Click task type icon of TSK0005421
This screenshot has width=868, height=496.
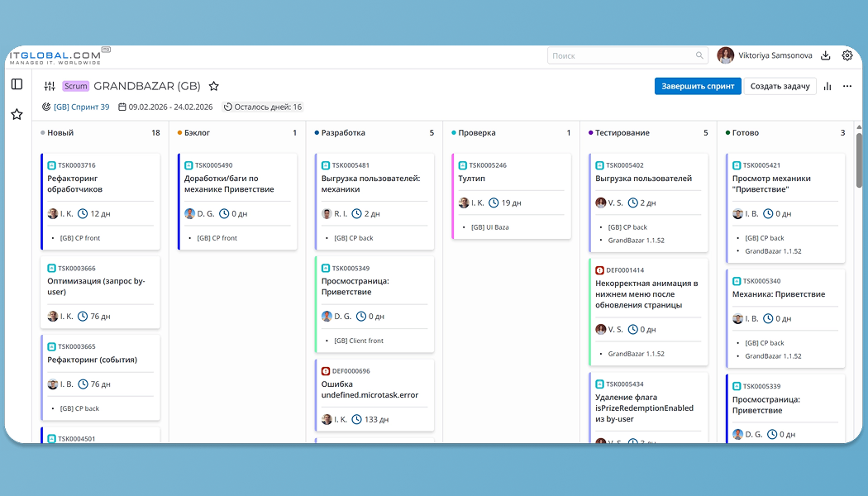[x=737, y=165]
